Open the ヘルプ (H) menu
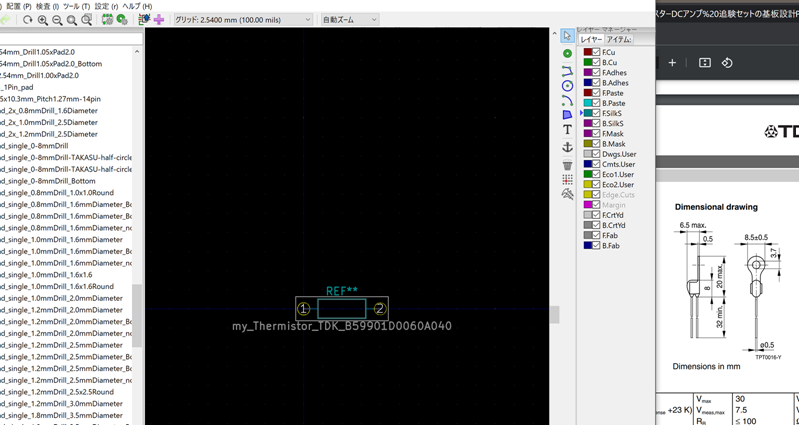799x425 pixels. click(137, 6)
